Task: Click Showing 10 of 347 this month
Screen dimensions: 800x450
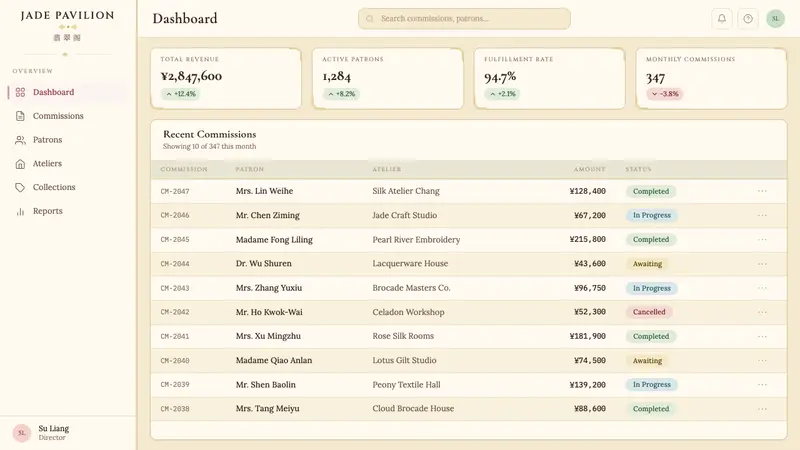Action: tap(210, 146)
